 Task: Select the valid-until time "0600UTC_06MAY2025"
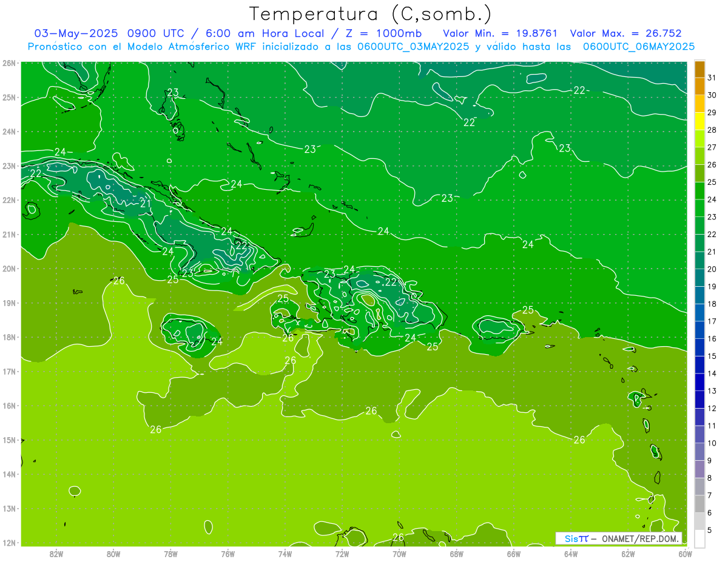point(639,46)
